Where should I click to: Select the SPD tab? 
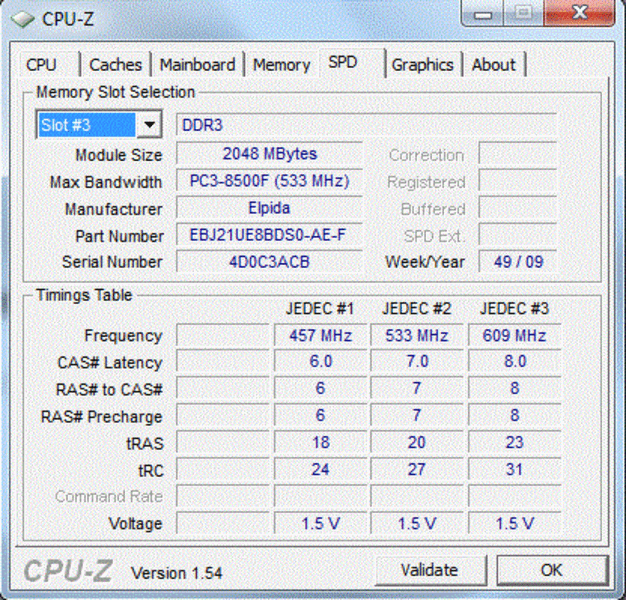(351, 63)
